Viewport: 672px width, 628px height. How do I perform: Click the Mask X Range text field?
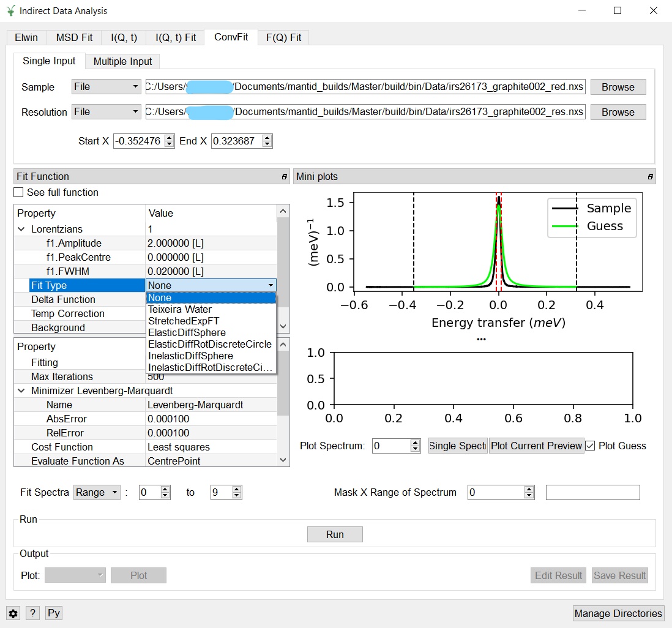coord(592,492)
